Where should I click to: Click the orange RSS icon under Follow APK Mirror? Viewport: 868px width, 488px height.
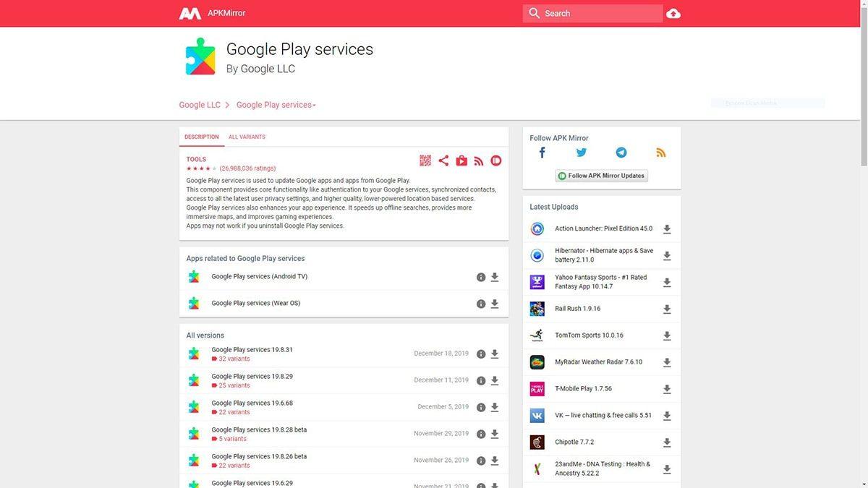[660, 152]
